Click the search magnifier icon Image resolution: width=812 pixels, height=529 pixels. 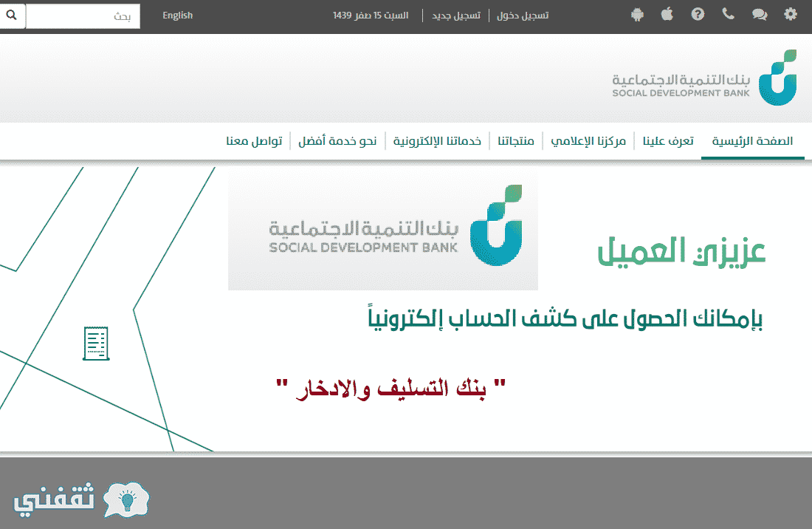pyautogui.click(x=12, y=15)
